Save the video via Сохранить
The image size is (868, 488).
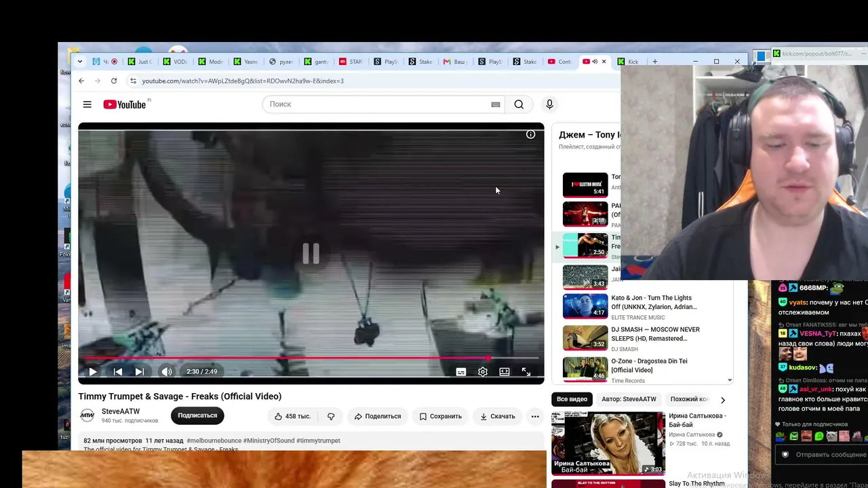point(441,416)
